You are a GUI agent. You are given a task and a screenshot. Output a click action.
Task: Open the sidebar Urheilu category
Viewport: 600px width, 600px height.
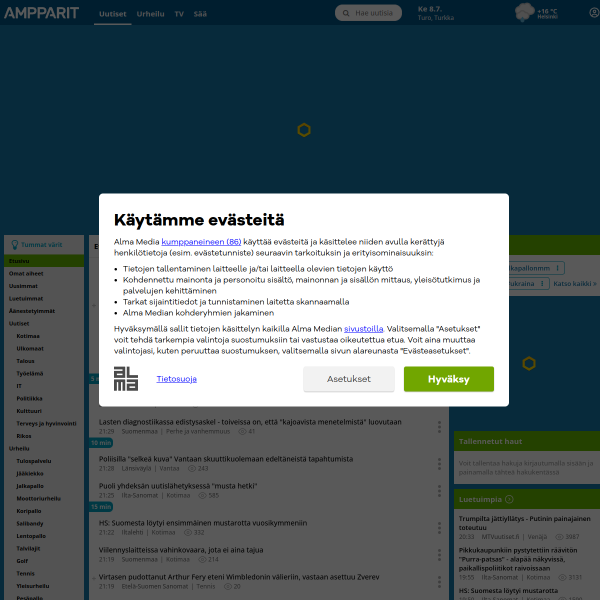click(19, 448)
